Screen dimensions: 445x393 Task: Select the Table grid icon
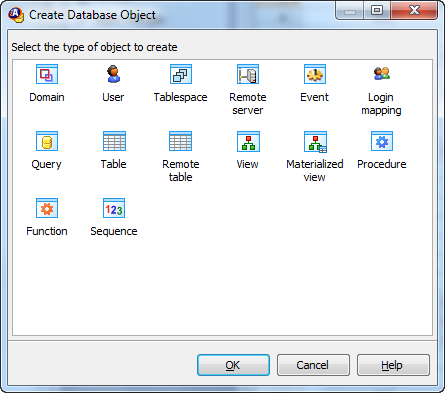click(114, 141)
